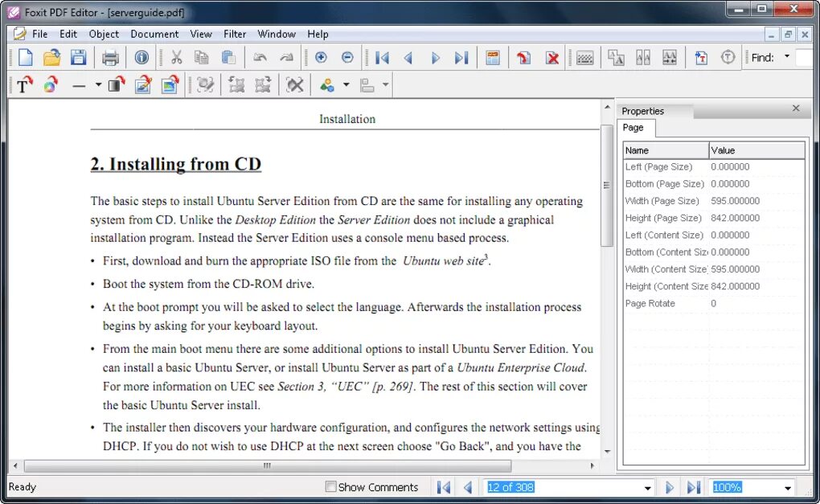Click the add line tool icon

tap(79, 85)
